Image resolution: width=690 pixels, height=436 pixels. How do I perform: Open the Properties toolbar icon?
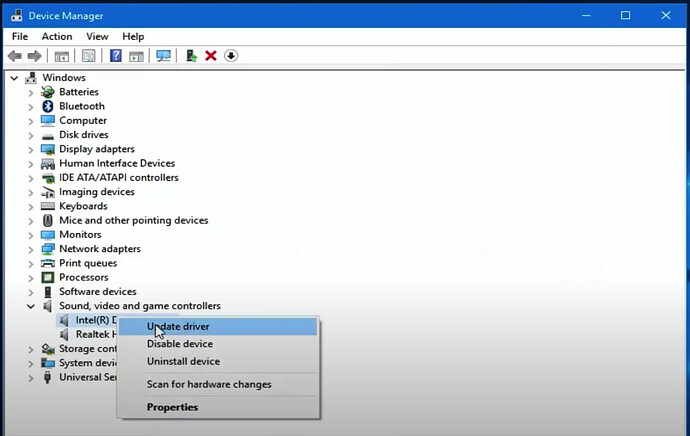[x=88, y=56]
